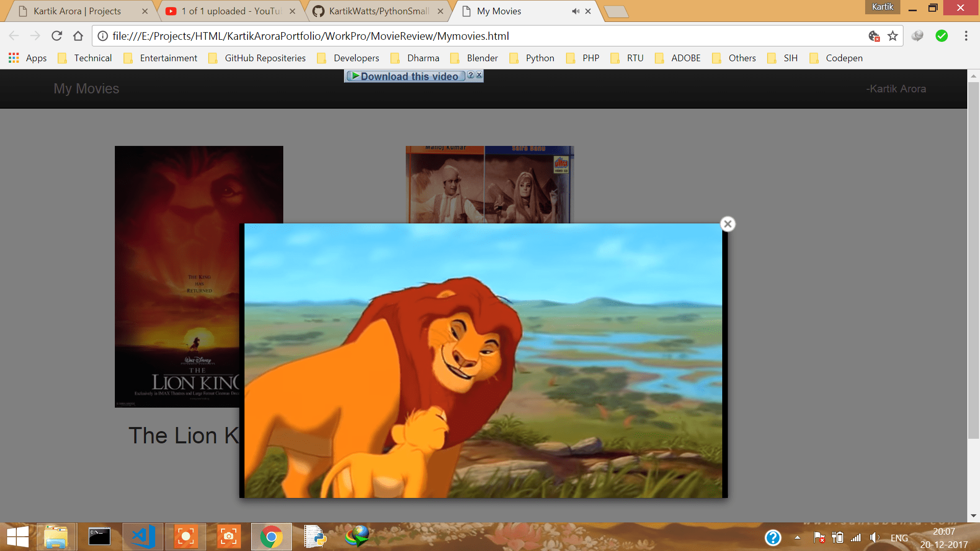The width and height of the screenshot is (980, 551).
Task: Click The Lion King poster thumbnail
Action: (x=177, y=277)
